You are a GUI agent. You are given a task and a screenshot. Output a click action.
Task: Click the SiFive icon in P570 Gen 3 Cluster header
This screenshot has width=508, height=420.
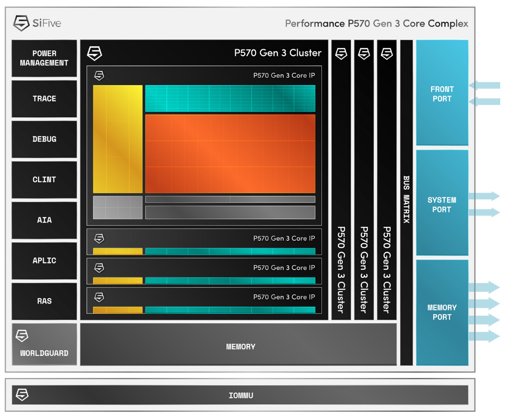[x=94, y=54]
